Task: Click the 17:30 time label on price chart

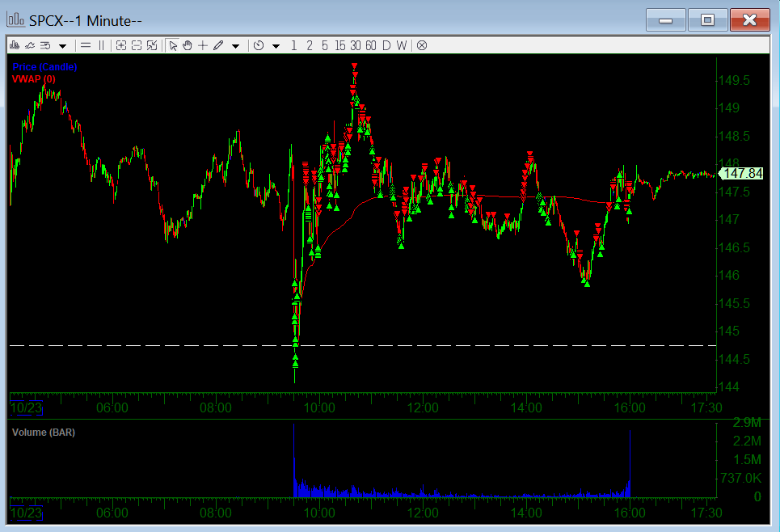Action: coord(706,408)
